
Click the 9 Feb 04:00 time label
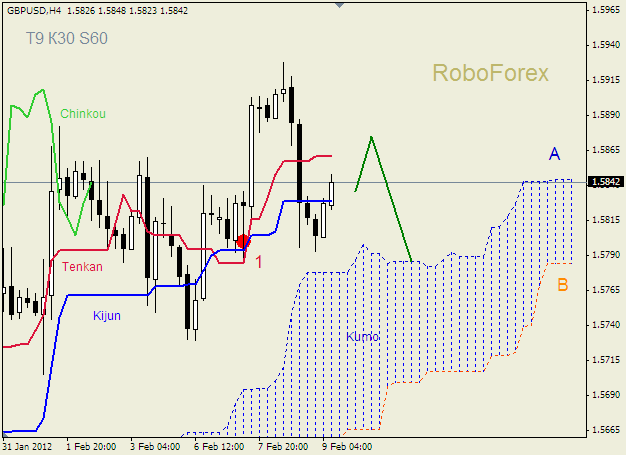347,447
